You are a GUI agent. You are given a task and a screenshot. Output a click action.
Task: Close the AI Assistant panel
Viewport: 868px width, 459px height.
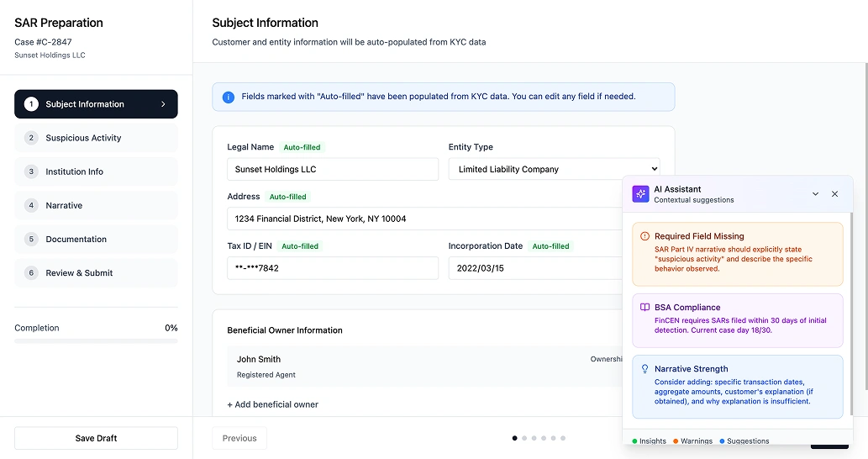(x=834, y=194)
